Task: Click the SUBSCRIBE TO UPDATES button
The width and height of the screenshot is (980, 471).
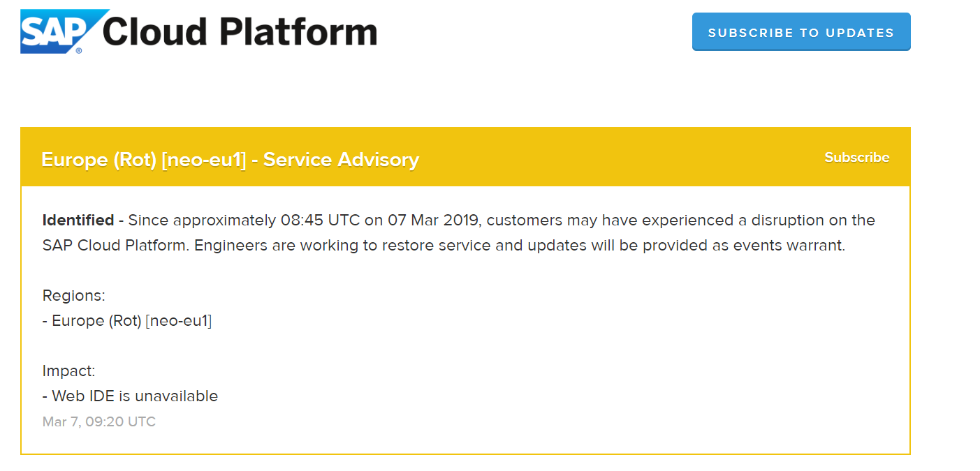Action: [x=801, y=32]
